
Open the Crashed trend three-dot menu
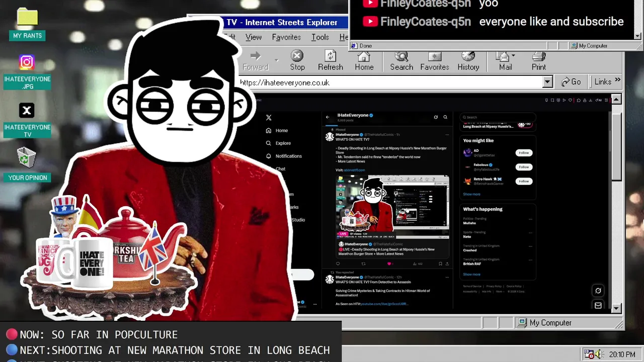[x=530, y=246]
